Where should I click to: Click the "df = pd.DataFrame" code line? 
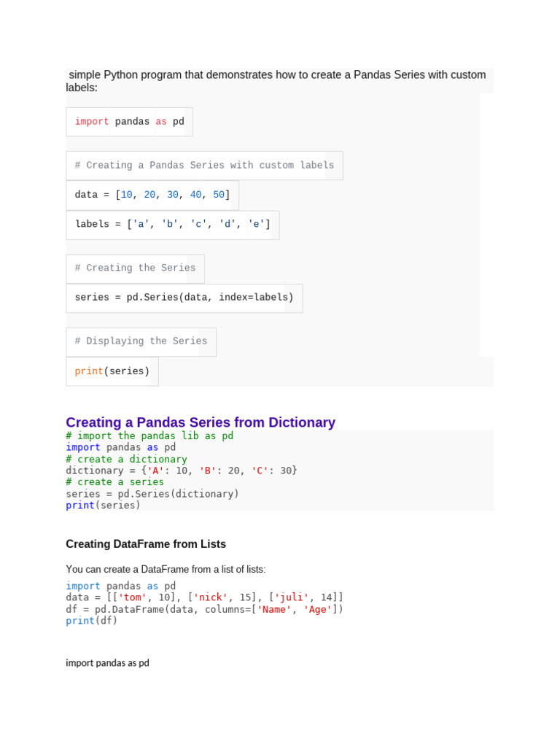204,609
